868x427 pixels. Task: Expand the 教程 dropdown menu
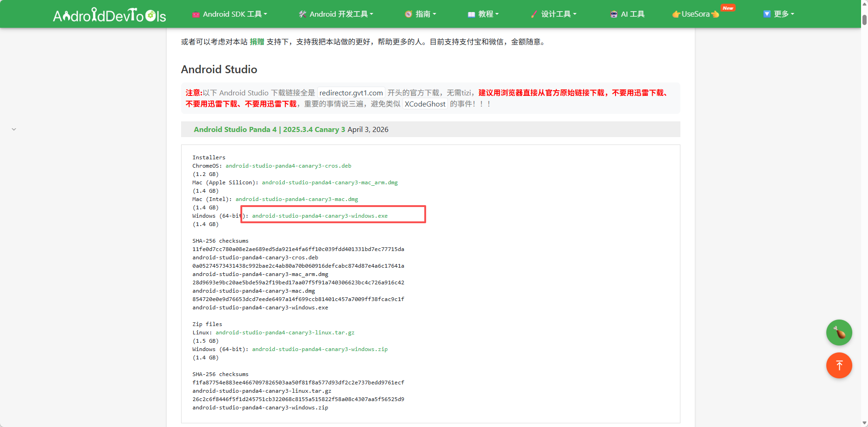(484, 14)
